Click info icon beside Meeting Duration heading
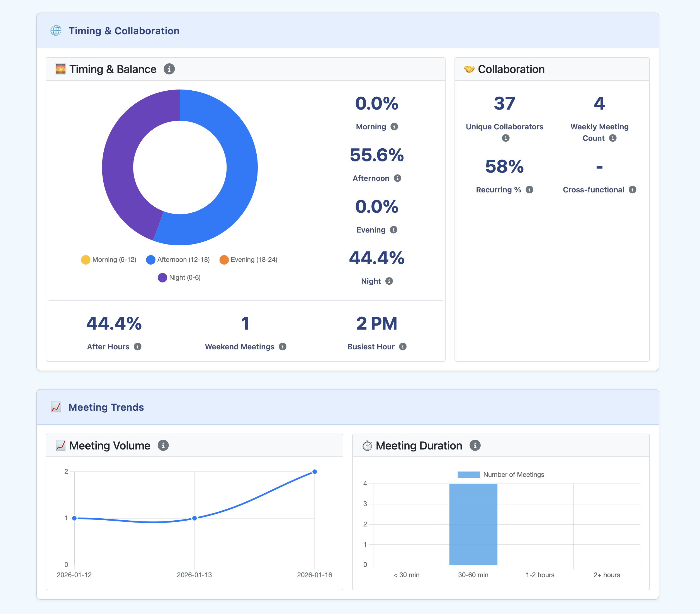Viewport: 700px width, 614px height. pos(475,445)
